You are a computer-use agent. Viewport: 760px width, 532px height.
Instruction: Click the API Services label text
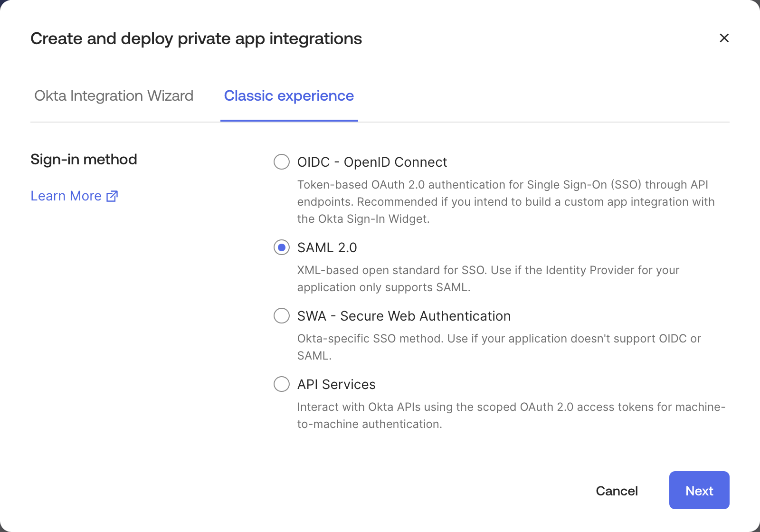(x=336, y=384)
